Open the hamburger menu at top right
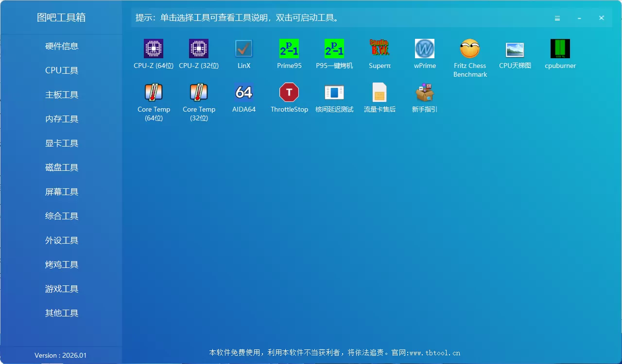Image resolution: width=622 pixels, height=364 pixels. (557, 18)
